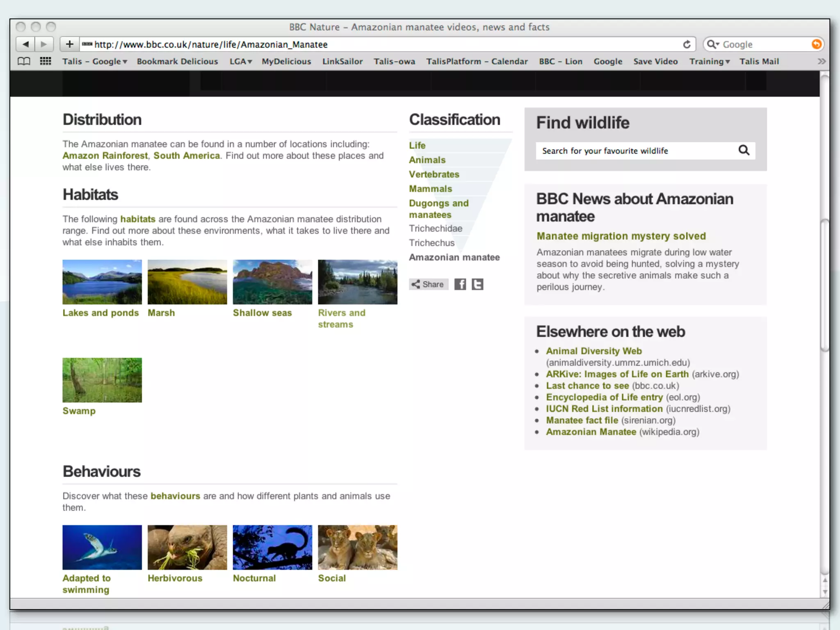Open the Manatee migration mystery solved article
This screenshot has width=840, height=630.
point(621,236)
